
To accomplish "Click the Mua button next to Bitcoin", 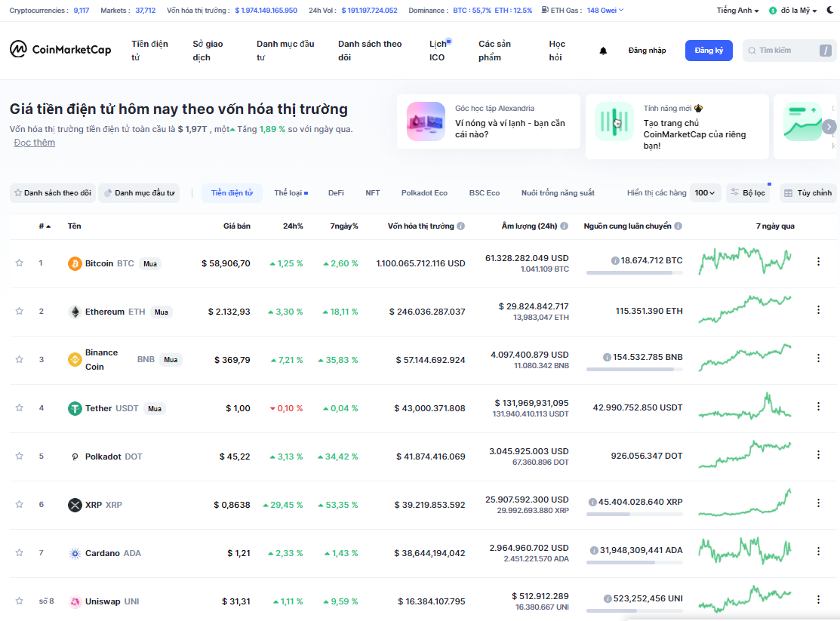I will coord(150,263).
